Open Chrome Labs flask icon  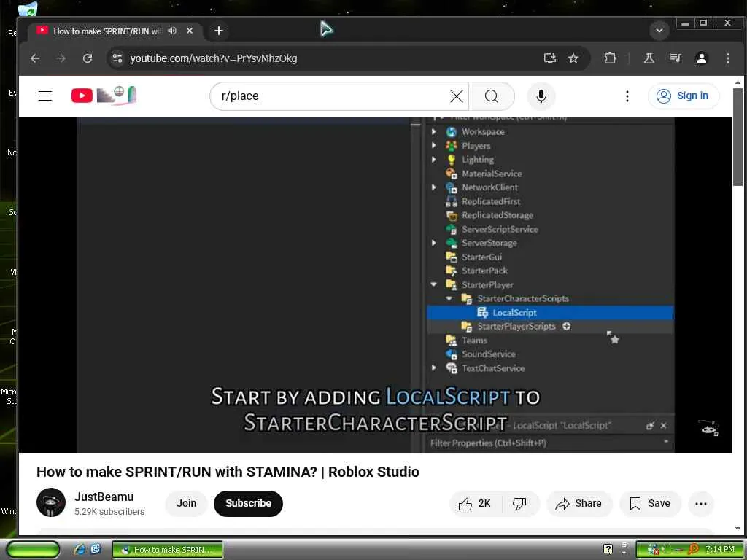(x=649, y=58)
